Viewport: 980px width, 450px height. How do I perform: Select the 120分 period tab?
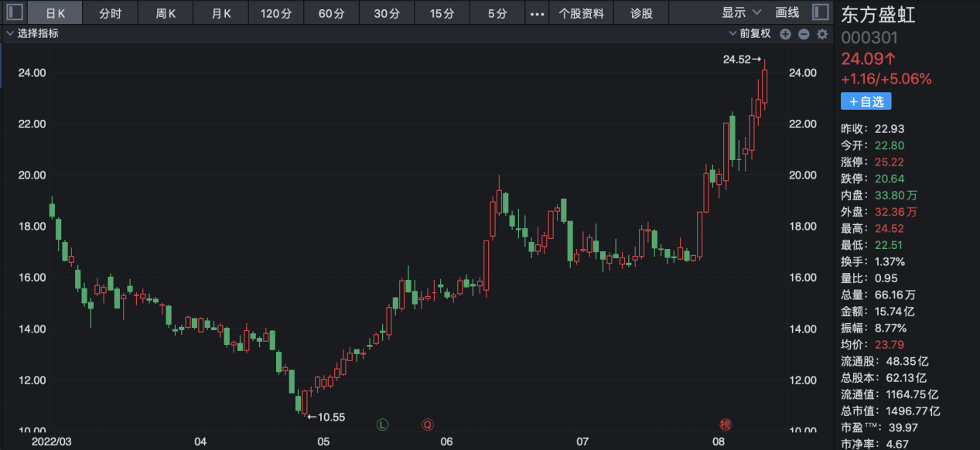click(x=275, y=13)
